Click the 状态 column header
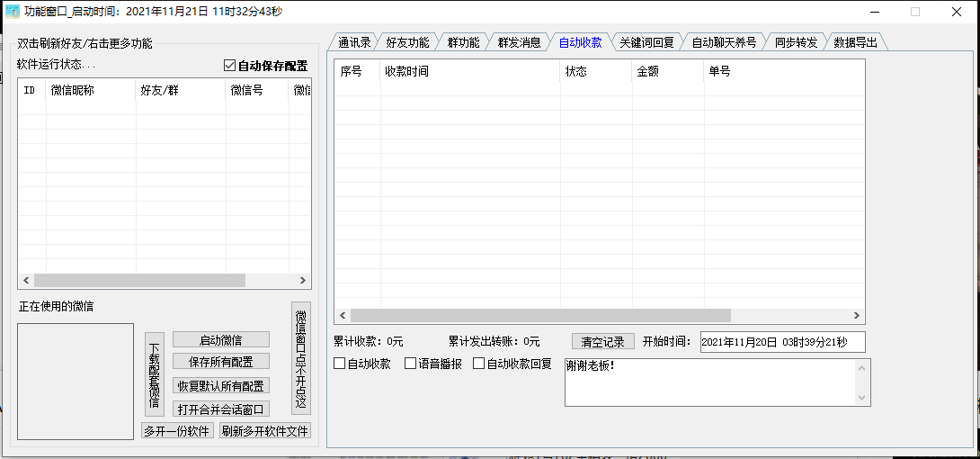 tap(595, 71)
